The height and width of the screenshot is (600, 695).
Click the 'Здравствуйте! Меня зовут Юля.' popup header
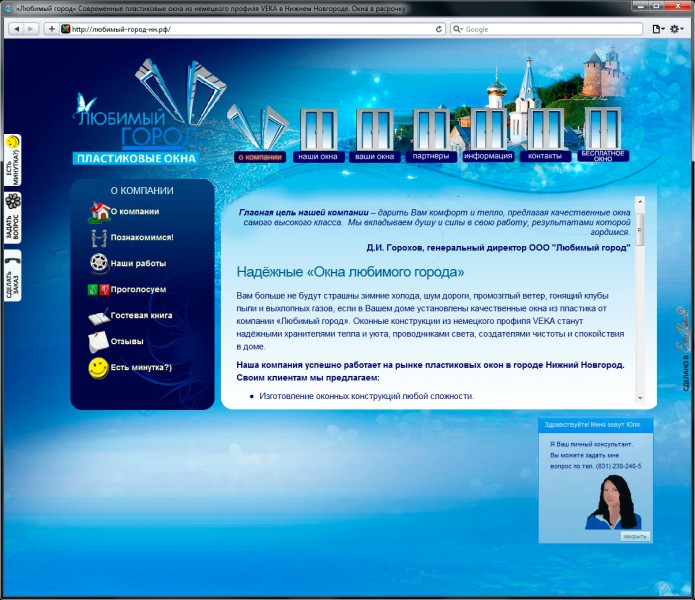(x=596, y=425)
